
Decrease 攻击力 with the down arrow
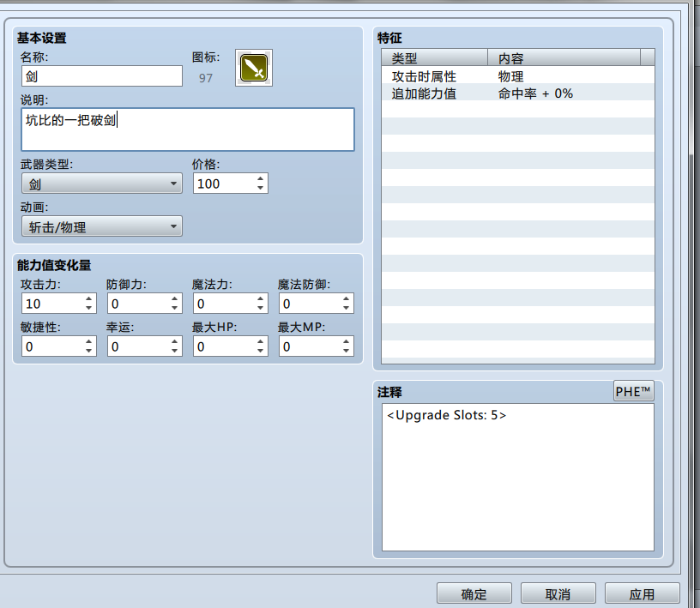(89, 309)
